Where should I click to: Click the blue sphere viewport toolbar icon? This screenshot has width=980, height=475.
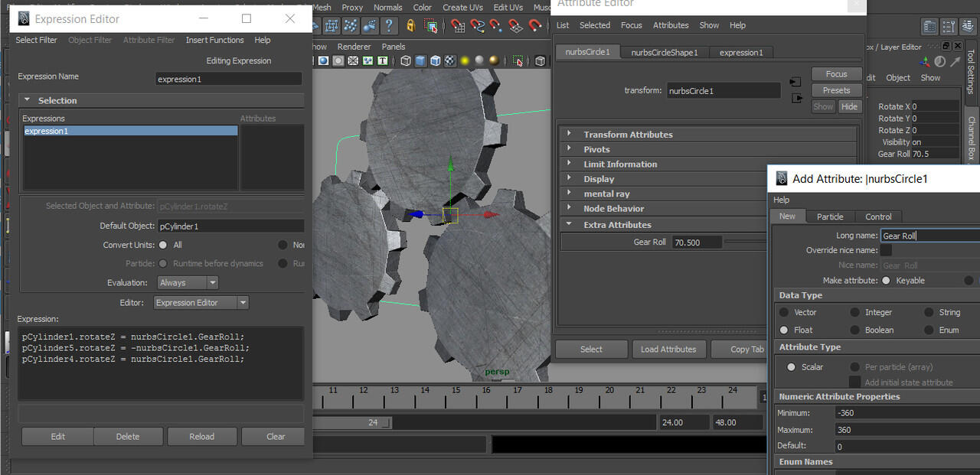pos(323,60)
